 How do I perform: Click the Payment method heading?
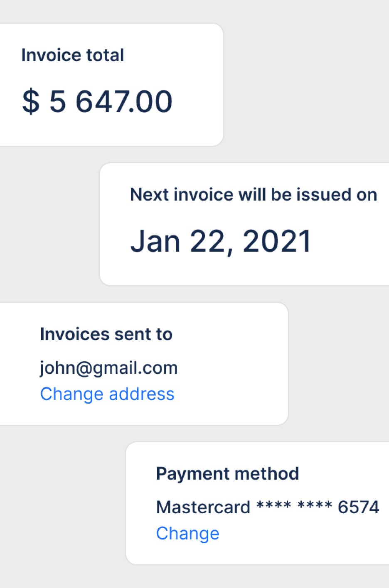click(x=227, y=474)
